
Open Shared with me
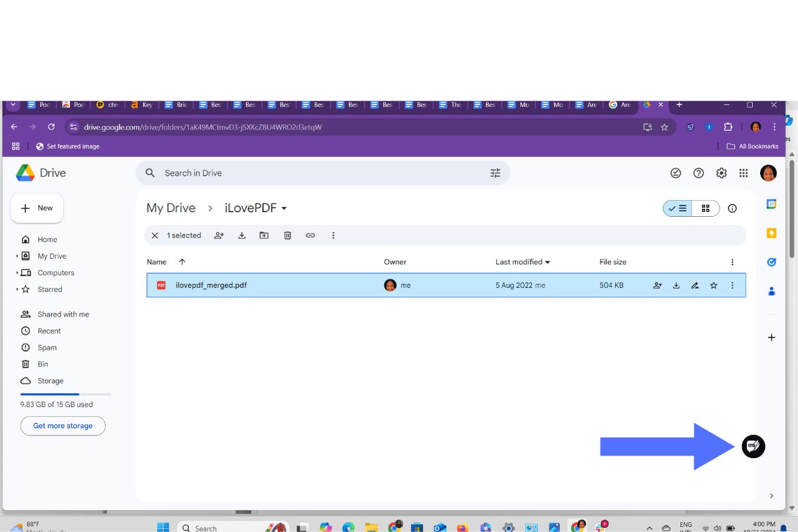click(x=63, y=315)
